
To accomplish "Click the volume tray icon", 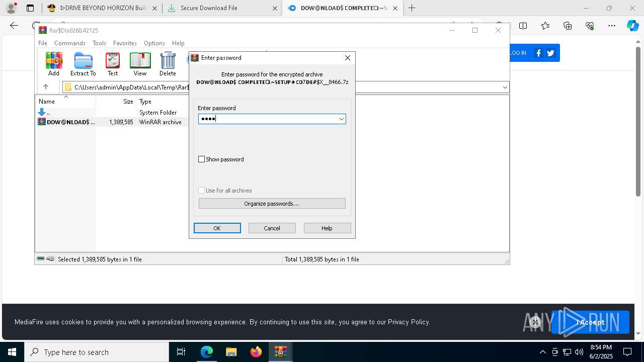I will (x=579, y=352).
